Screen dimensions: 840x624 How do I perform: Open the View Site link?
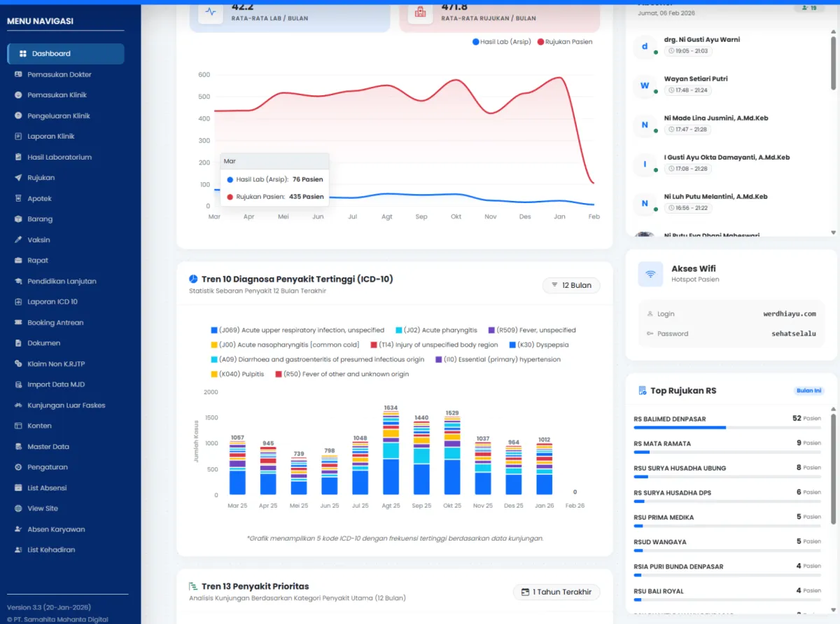(x=43, y=508)
